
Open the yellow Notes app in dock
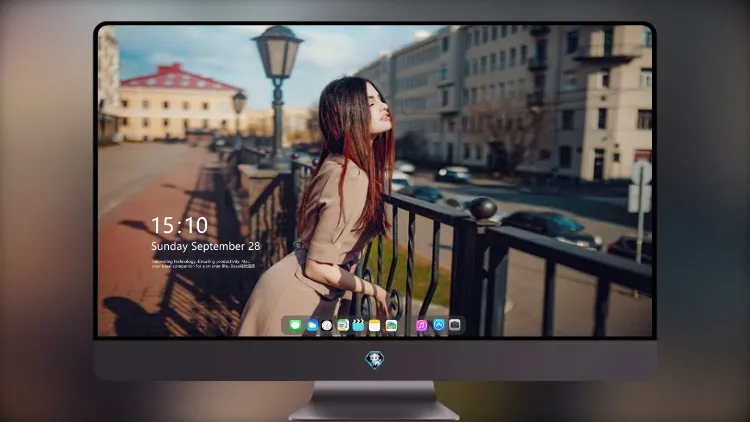[x=375, y=325]
